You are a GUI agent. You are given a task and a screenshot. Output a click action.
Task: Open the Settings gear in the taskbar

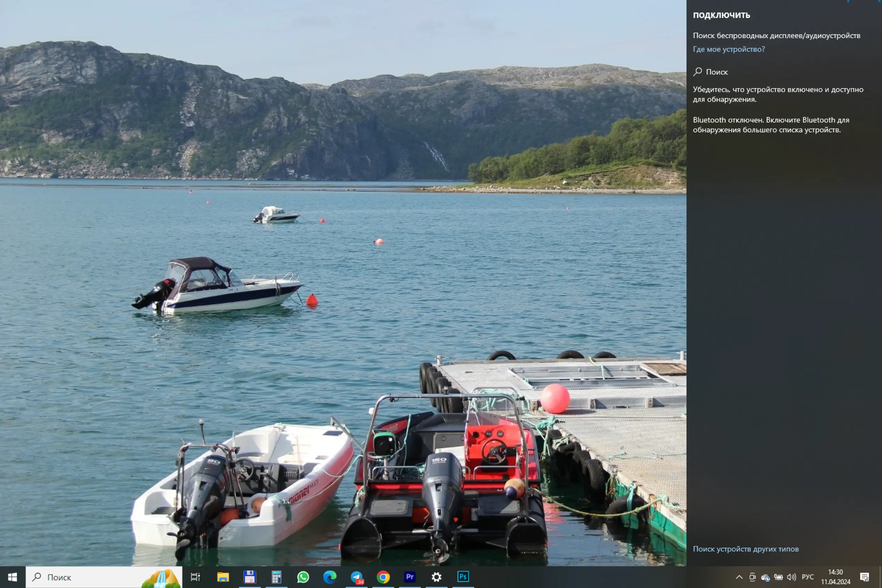tap(436, 577)
